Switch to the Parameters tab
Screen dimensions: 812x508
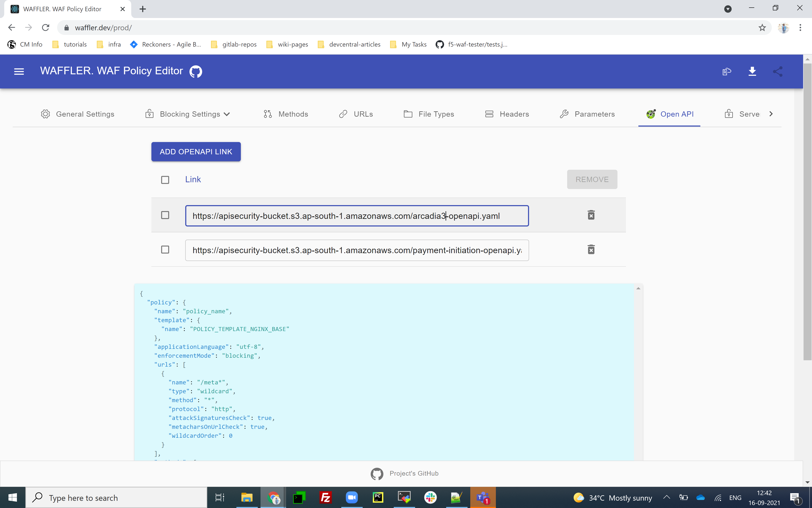587,114
